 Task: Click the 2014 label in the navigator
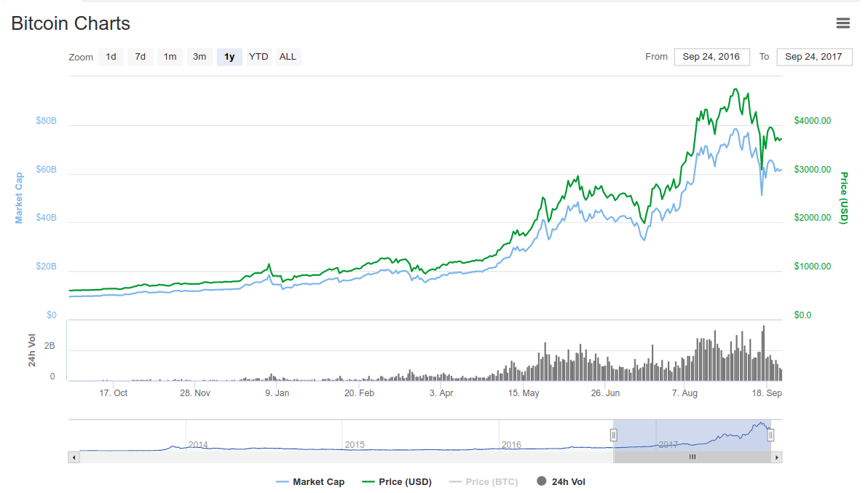[x=198, y=444]
